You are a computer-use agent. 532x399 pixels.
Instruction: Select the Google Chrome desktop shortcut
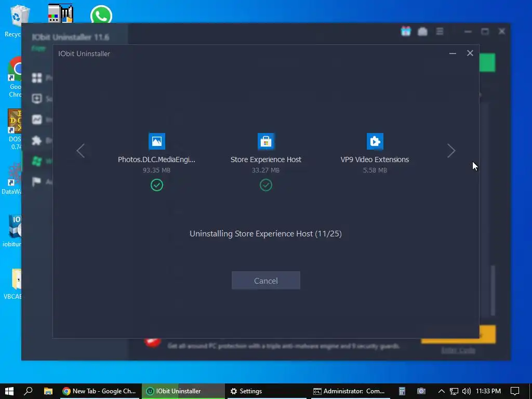point(15,77)
